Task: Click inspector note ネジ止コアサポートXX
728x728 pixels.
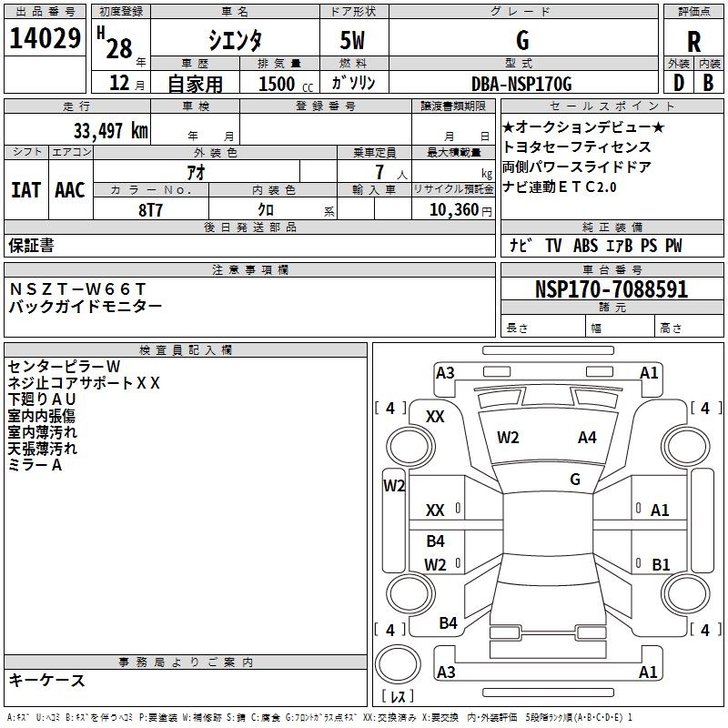Action: pos(84,382)
